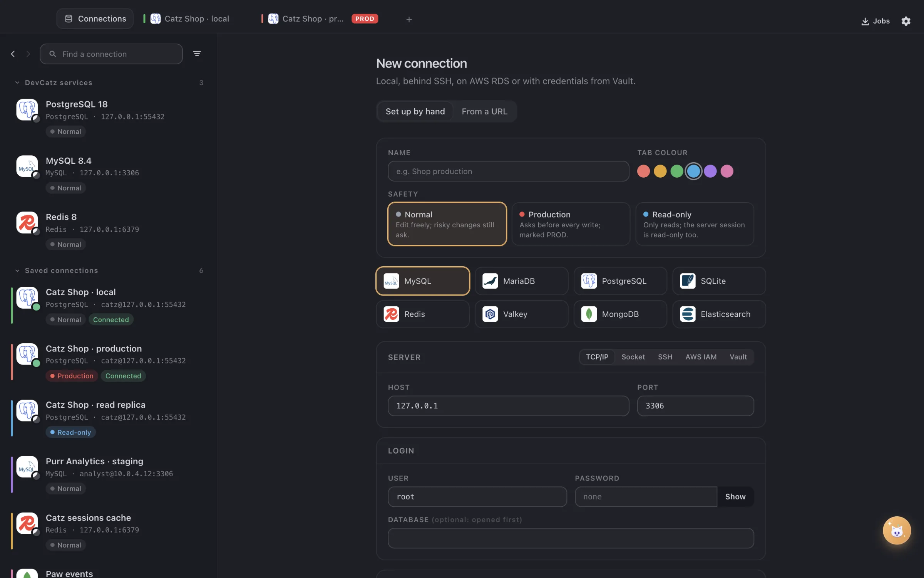The width and height of the screenshot is (924, 578).
Task: Select the Read-only safety mode
Action: point(695,224)
